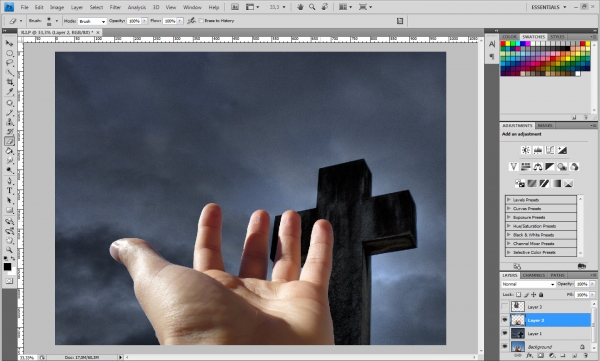Select the Clone Stamp tool
The width and height of the screenshot is (600, 361).
click(9, 122)
